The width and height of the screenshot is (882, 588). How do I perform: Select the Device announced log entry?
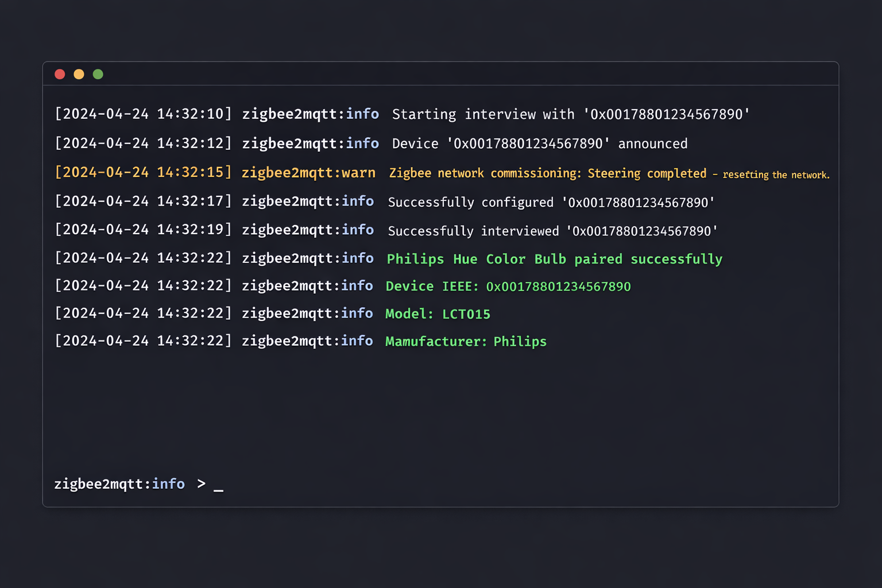pyautogui.click(x=539, y=144)
